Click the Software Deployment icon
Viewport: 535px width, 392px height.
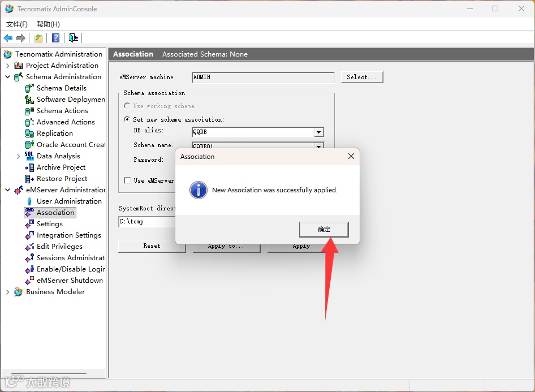[29, 100]
